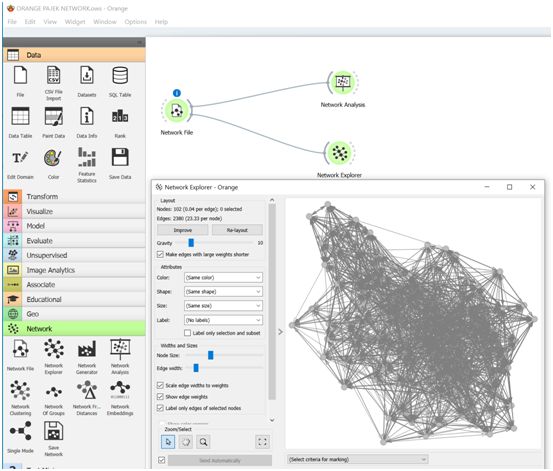553x471 pixels.
Task: Expand the Unsupervised category
Action: pyautogui.click(x=75, y=255)
